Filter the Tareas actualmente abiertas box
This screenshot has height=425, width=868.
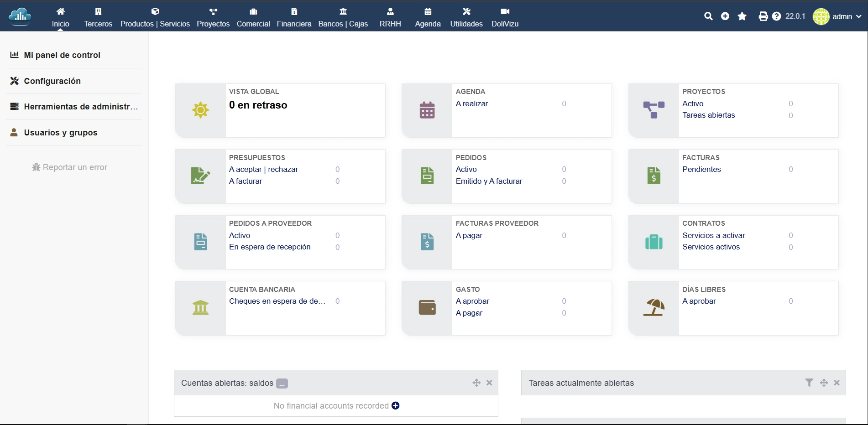[809, 383]
